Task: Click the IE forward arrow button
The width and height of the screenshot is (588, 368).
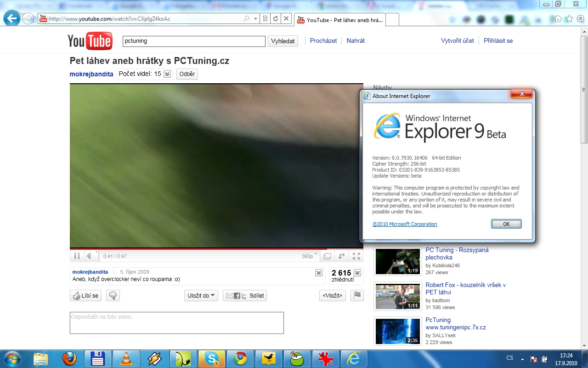Action: (x=28, y=19)
